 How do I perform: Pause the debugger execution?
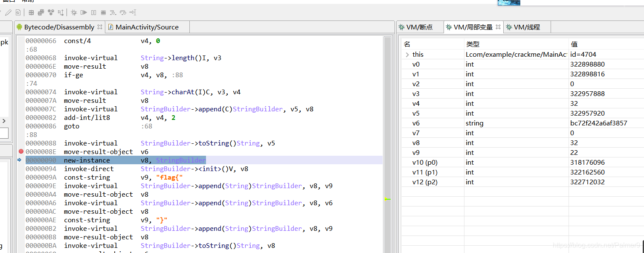(x=93, y=12)
